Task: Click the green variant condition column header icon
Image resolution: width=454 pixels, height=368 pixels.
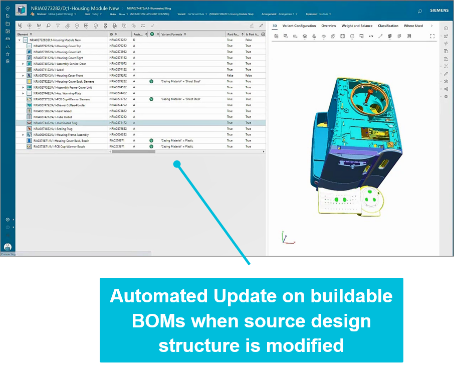Action: coord(152,34)
